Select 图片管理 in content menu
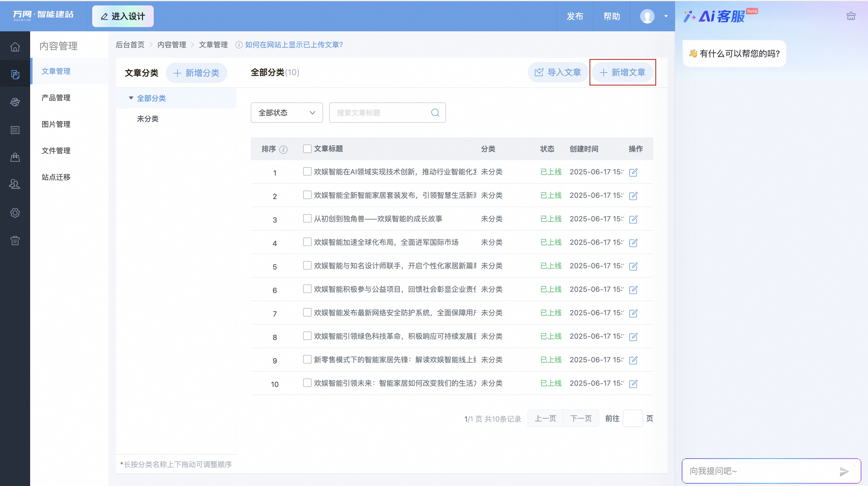 click(x=56, y=124)
